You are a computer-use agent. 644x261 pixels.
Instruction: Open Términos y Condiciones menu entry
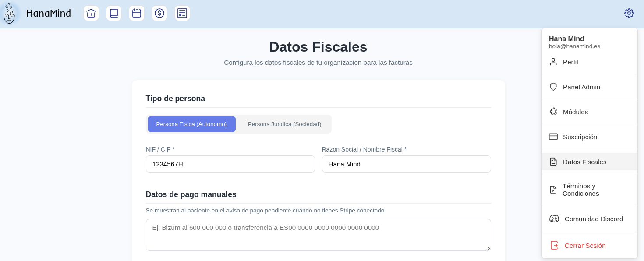(x=590, y=190)
